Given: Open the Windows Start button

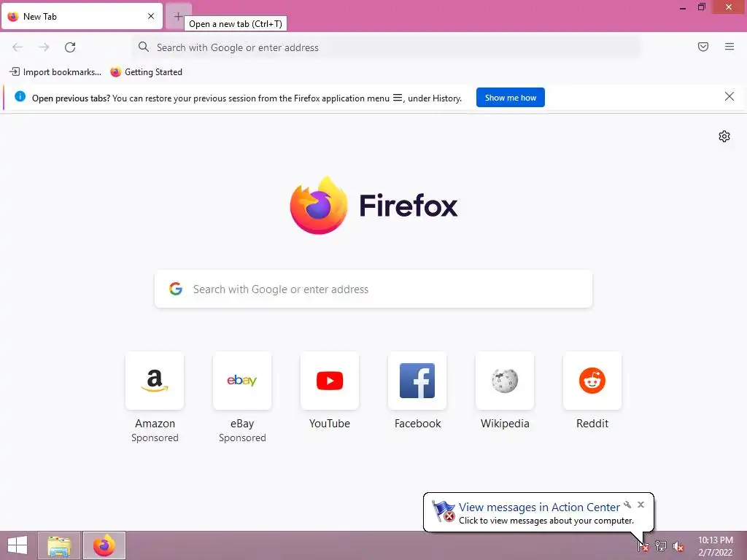Looking at the screenshot, I should click(18, 545).
